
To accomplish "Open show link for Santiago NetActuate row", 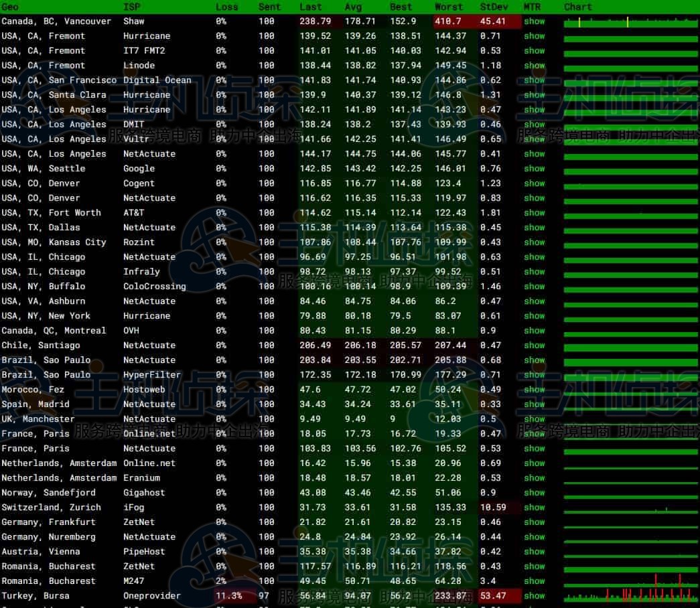I will [534, 346].
